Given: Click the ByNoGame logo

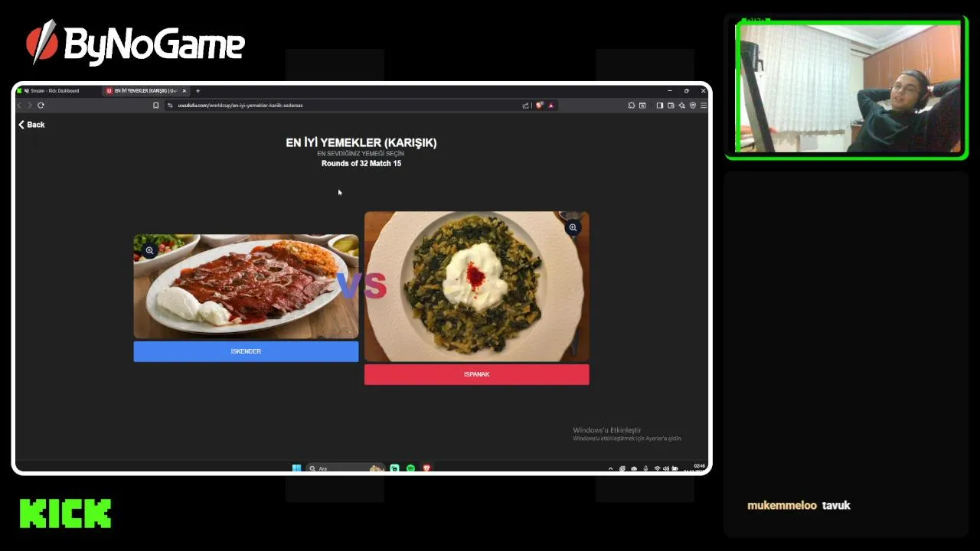Looking at the screenshot, I should tap(136, 42).
